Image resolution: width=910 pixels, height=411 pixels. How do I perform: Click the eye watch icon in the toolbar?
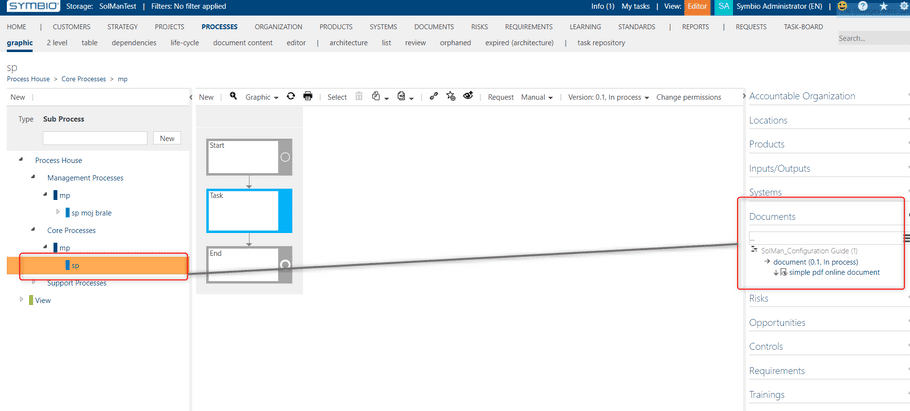tap(468, 96)
